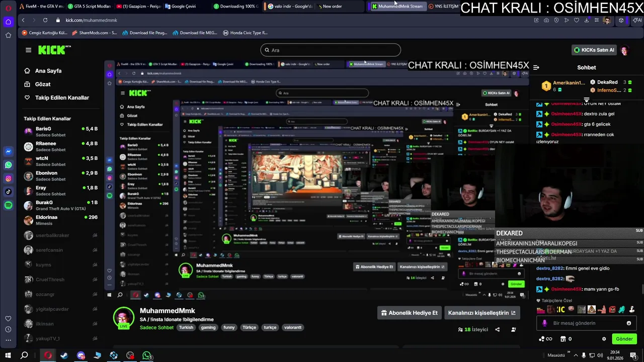This screenshot has width=644, height=362.
Task: Click the address bar URL
Action: (91, 20)
